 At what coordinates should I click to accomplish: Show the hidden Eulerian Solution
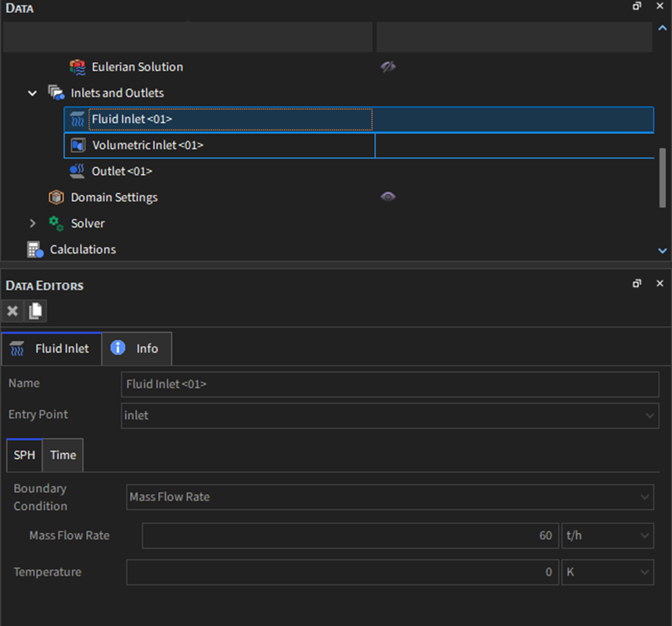coord(388,67)
